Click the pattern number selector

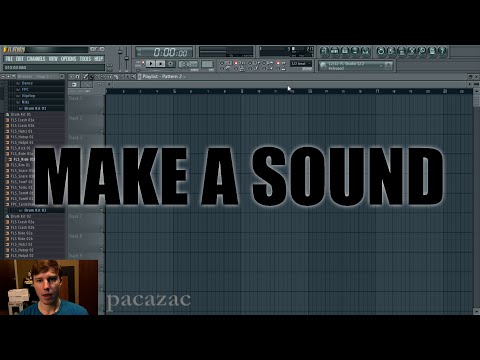[207, 63]
